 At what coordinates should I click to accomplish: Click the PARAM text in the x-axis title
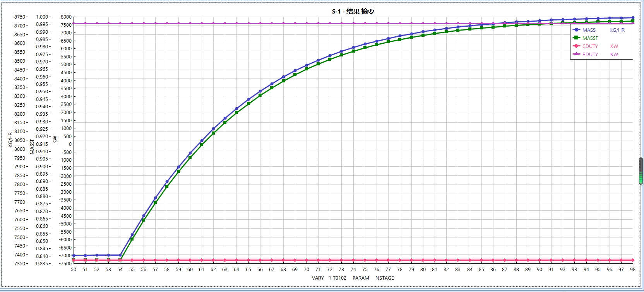361,278
